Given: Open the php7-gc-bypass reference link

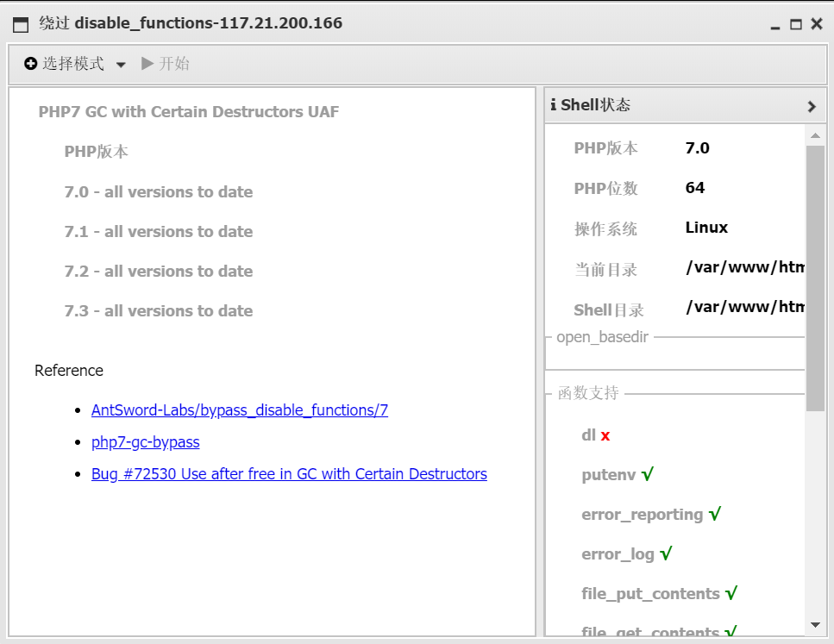Looking at the screenshot, I should [145, 442].
